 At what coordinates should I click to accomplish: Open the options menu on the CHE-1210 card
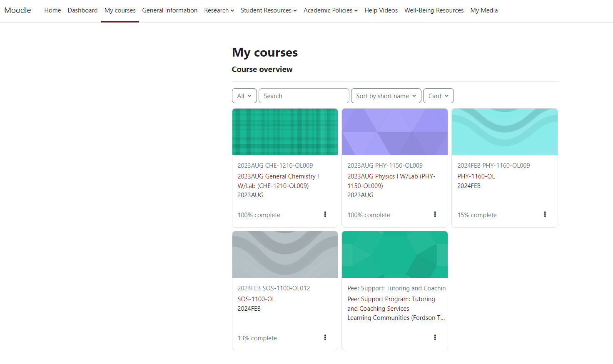click(x=325, y=214)
